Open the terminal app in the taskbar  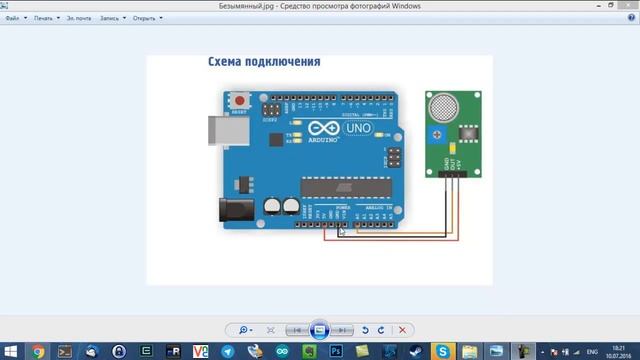tap(65, 351)
